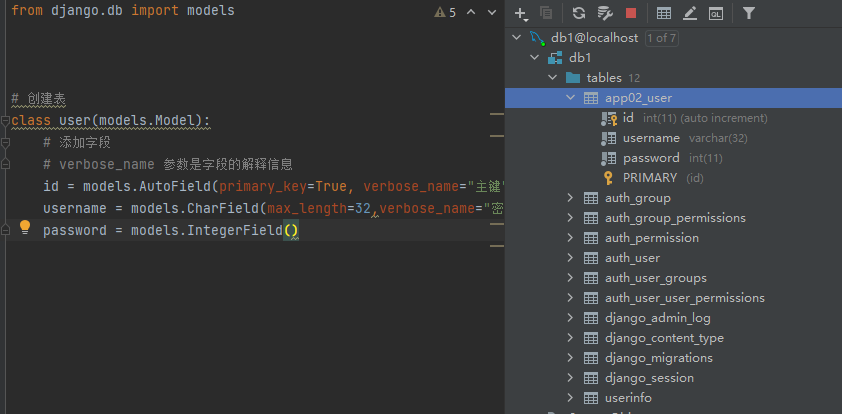The height and width of the screenshot is (414, 842).
Task: Click 'max_length' parameter in CharField line
Action: tap(307, 208)
